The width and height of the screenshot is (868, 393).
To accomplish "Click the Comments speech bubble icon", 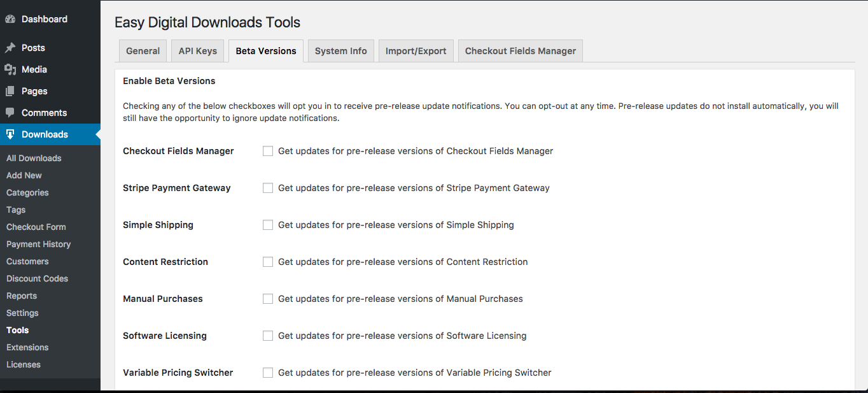I will [x=10, y=113].
